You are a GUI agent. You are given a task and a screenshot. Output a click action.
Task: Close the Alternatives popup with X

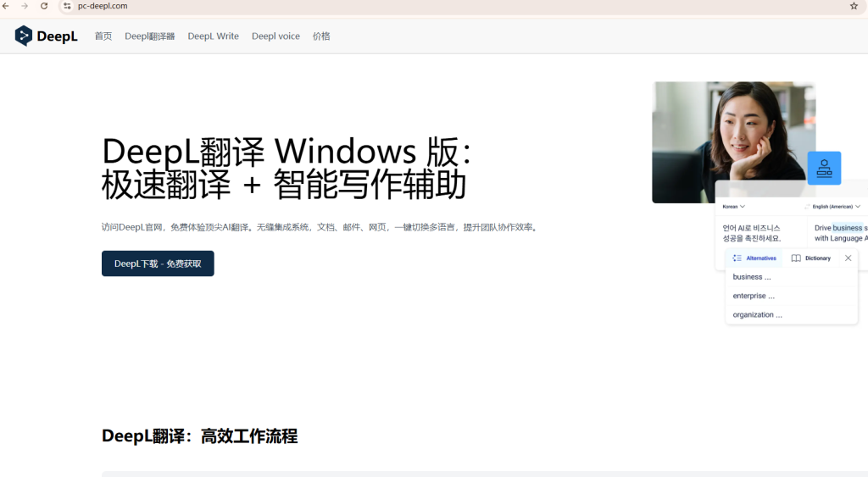(848, 258)
